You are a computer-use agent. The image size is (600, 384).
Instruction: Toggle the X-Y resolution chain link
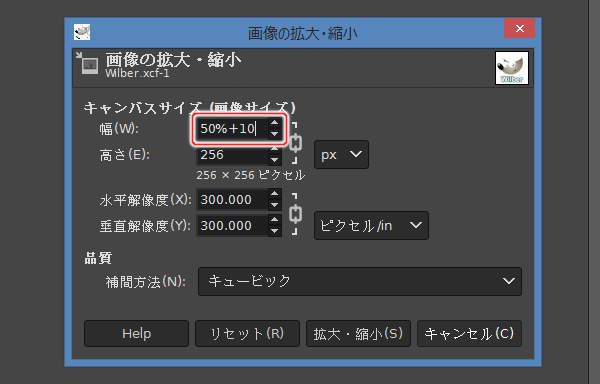point(295,214)
